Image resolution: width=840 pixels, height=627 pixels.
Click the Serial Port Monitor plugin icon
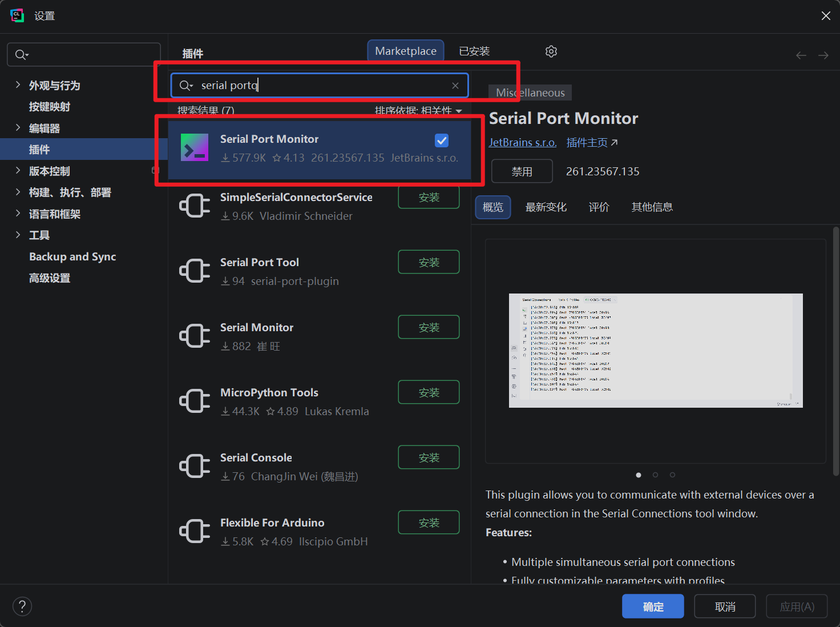point(195,147)
